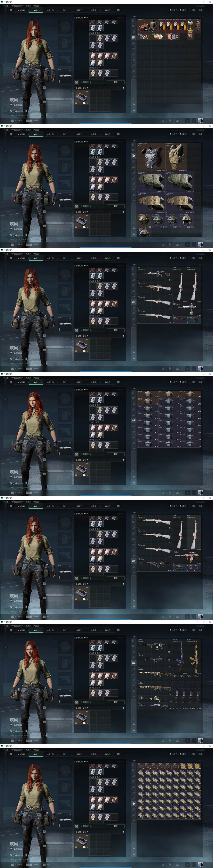Click 整理 button in body-armor window
Screen dimensions: 213x868
click(x=116, y=206)
